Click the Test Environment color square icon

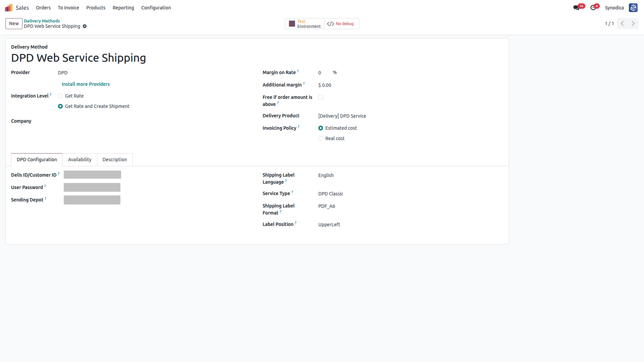point(292,24)
